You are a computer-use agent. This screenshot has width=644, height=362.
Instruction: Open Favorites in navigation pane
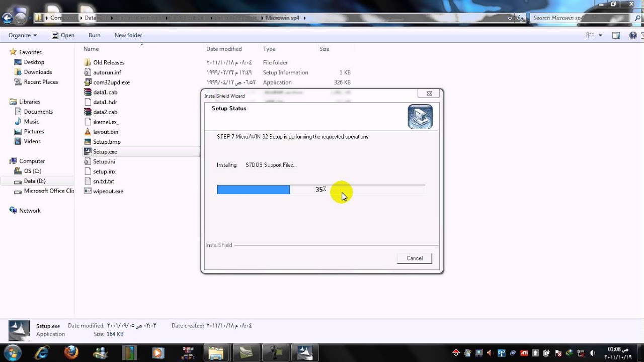click(x=30, y=52)
